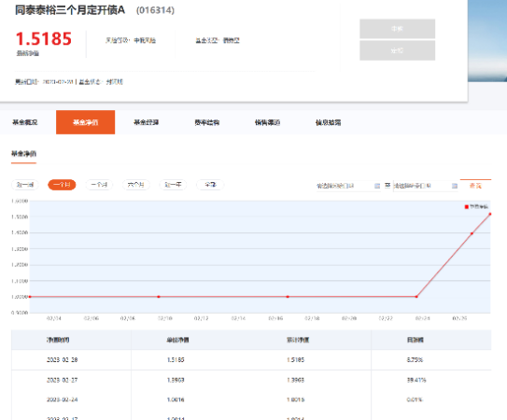Open the 费率结构 tab
The height and width of the screenshot is (420, 507).
207,122
